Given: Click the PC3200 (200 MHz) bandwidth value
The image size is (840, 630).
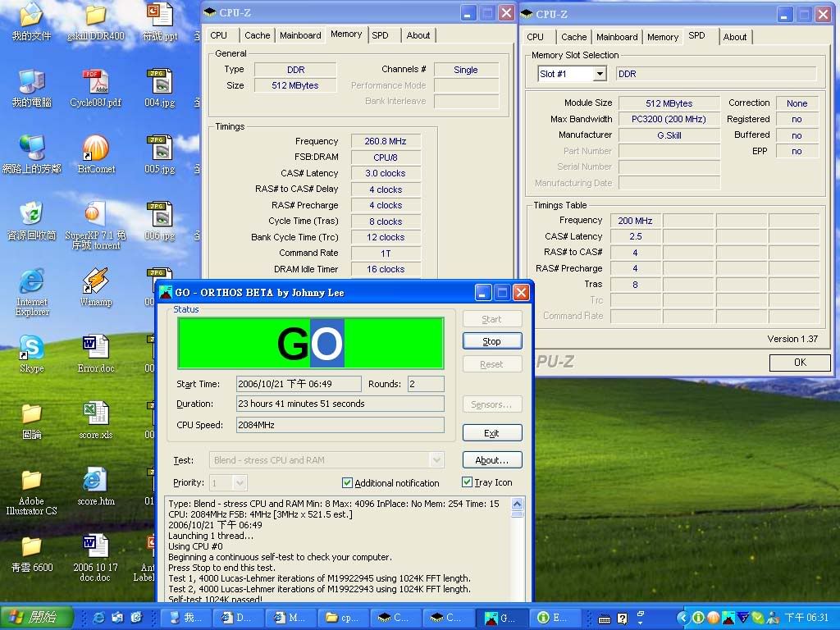Looking at the screenshot, I should click(x=669, y=119).
